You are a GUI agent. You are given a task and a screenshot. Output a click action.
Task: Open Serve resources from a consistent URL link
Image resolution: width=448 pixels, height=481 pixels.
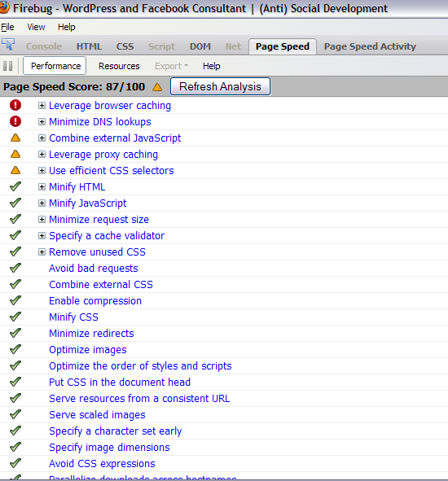tap(139, 398)
